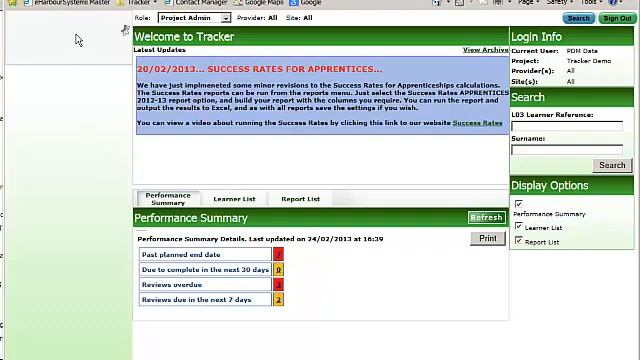Click the red count for Past planned end date

coord(278,255)
